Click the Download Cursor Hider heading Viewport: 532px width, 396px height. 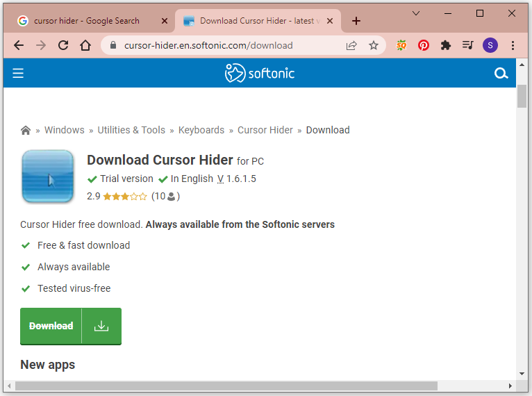(160, 160)
